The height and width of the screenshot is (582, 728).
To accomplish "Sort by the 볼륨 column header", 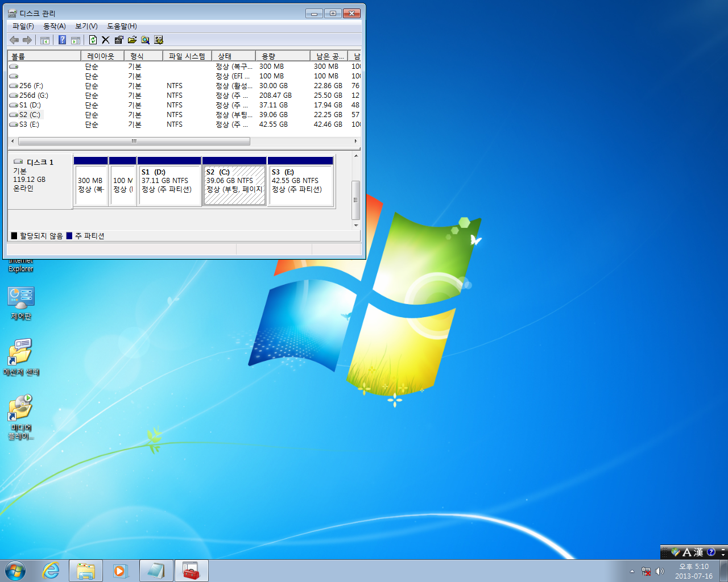I will (x=44, y=56).
